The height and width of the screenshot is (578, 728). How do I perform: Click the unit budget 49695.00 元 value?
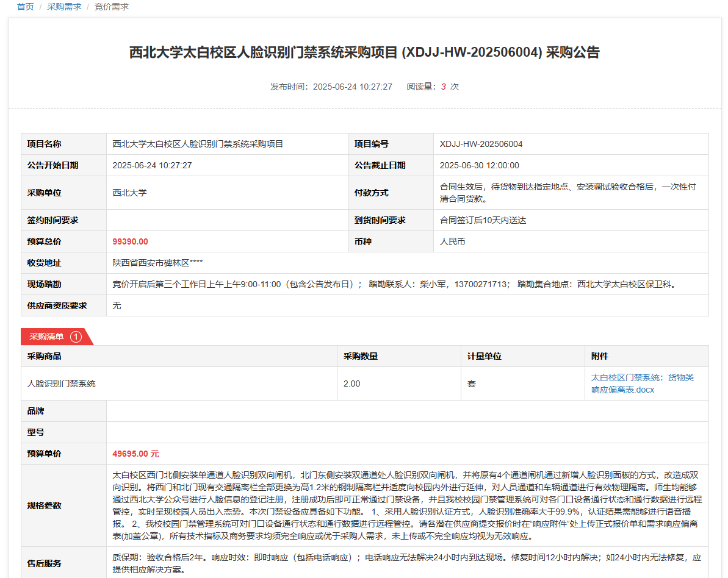click(135, 454)
